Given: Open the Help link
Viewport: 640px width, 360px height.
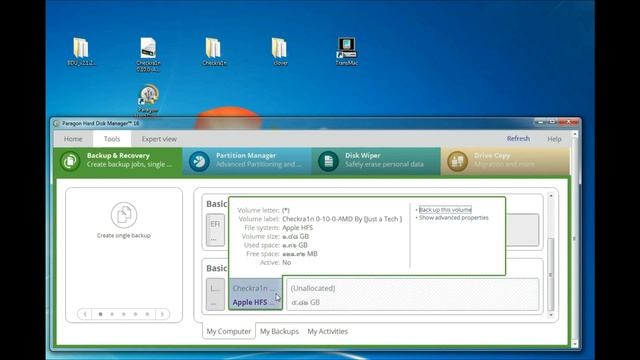Looking at the screenshot, I should coord(554,139).
